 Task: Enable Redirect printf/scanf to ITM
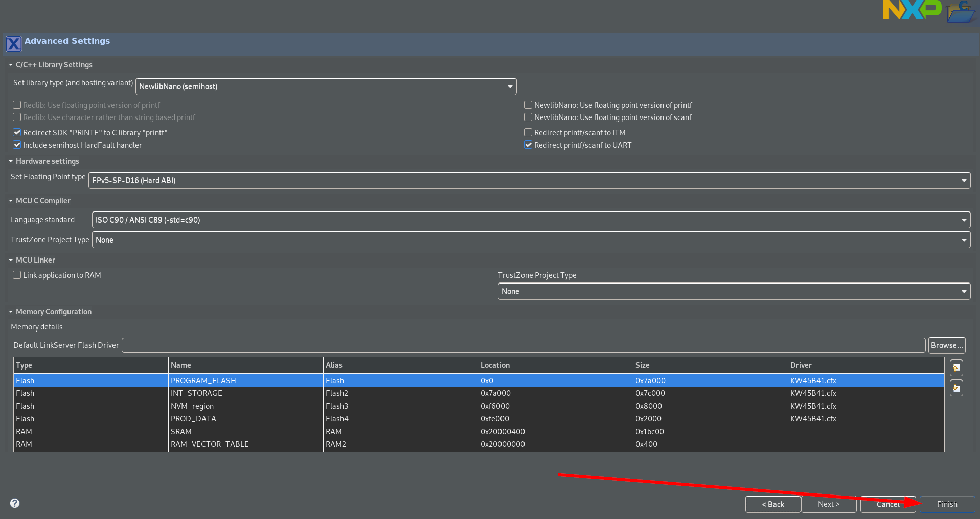click(x=528, y=132)
